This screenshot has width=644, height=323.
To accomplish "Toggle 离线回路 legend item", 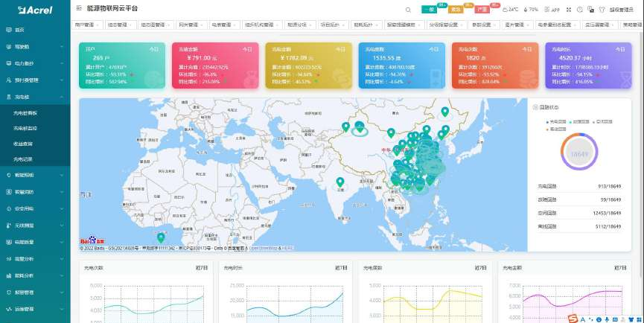I will [x=556, y=129].
